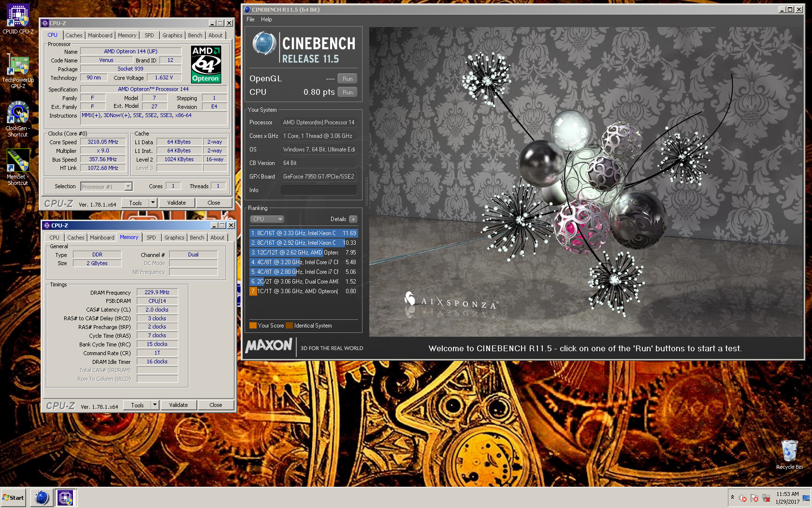Click Close button in top CPU-Z window

coord(214,203)
